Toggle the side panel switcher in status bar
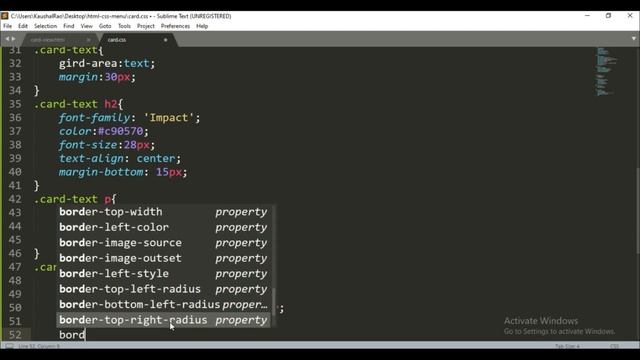Viewport: 640px width, 360px height. [9, 346]
